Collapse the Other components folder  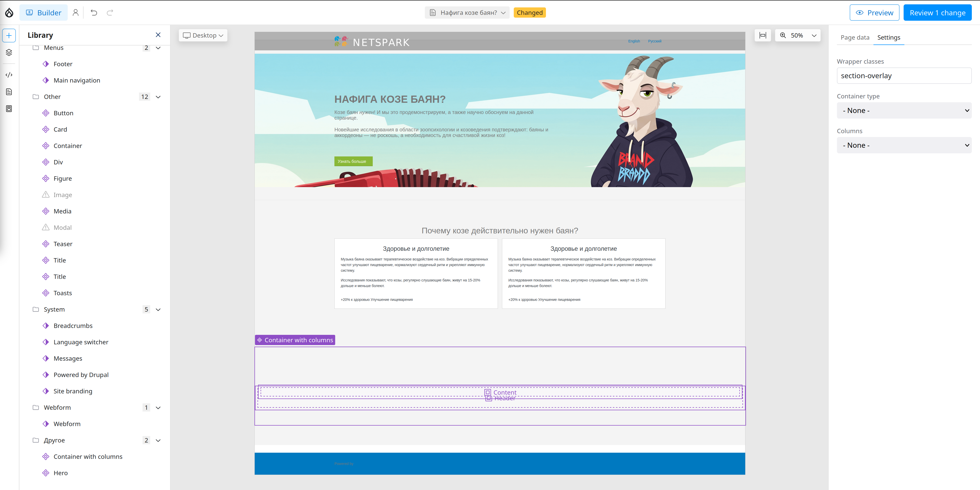coord(158,97)
